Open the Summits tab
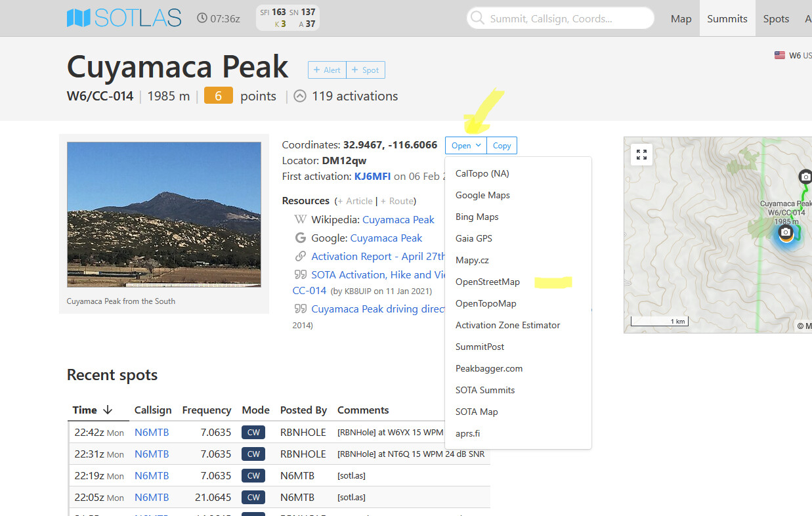The image size is (812, 516). coord(727,18)
